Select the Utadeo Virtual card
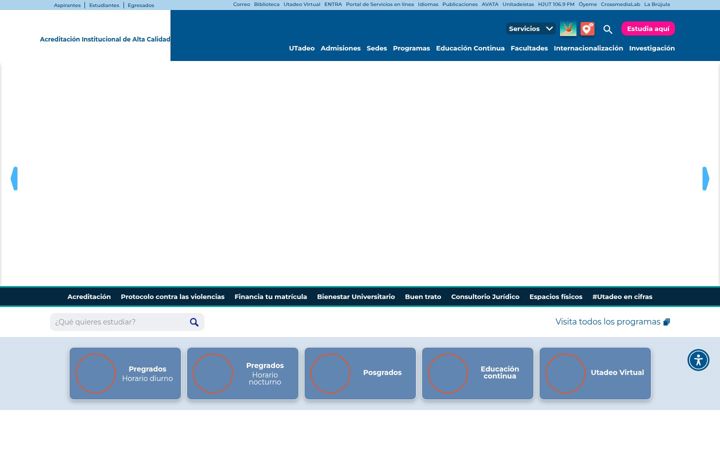The image size is (720, 450). pyautogui.click(x=595, y=373)
